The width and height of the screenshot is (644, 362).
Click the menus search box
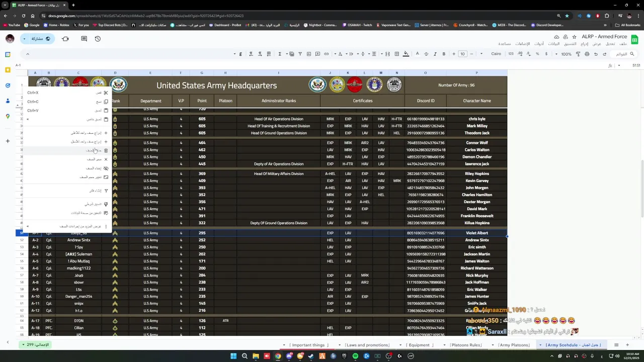[624, 54]
